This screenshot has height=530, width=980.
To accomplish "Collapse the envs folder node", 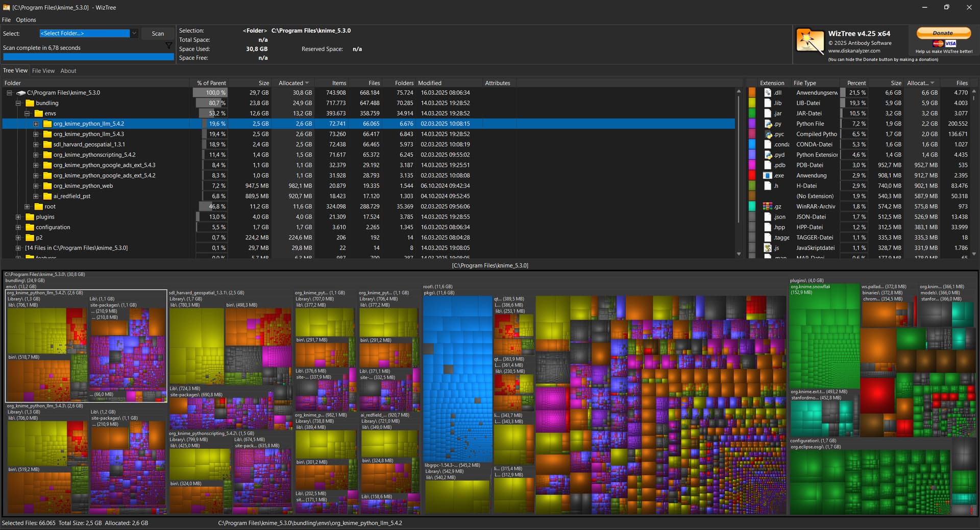I will click(x=27, y=113).
